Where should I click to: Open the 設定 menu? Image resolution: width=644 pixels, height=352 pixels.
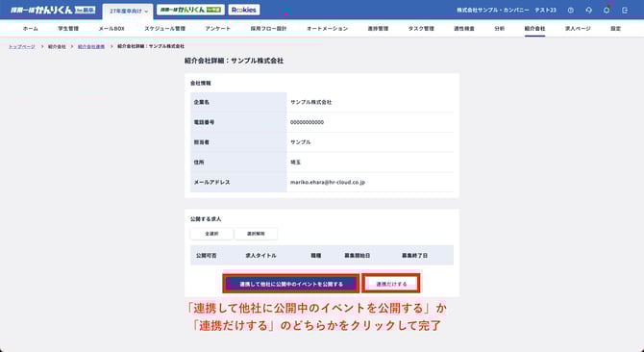pos(616,29)
